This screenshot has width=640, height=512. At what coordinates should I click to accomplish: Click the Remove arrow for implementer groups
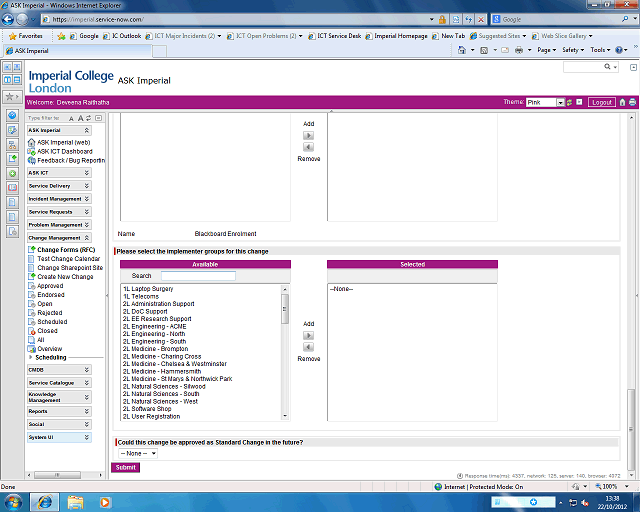[309, 347]
